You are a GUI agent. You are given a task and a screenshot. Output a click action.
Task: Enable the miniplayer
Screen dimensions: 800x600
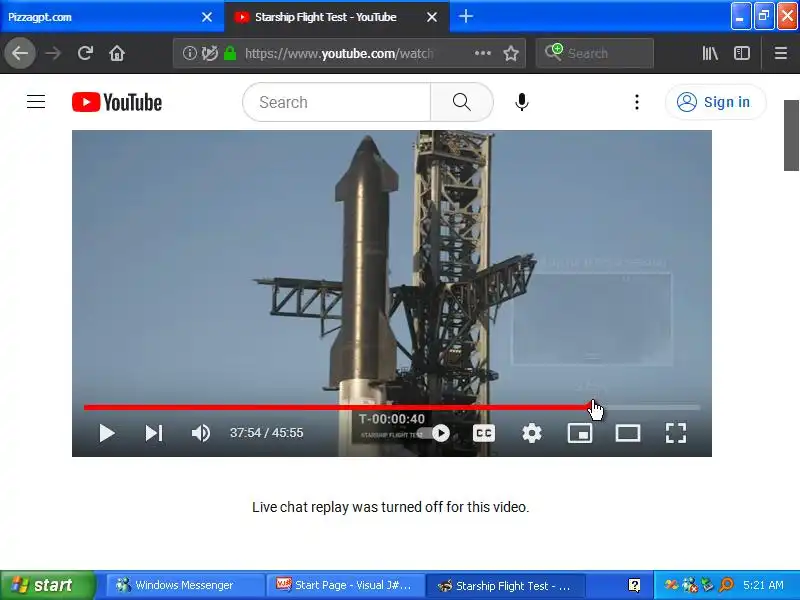580,433
